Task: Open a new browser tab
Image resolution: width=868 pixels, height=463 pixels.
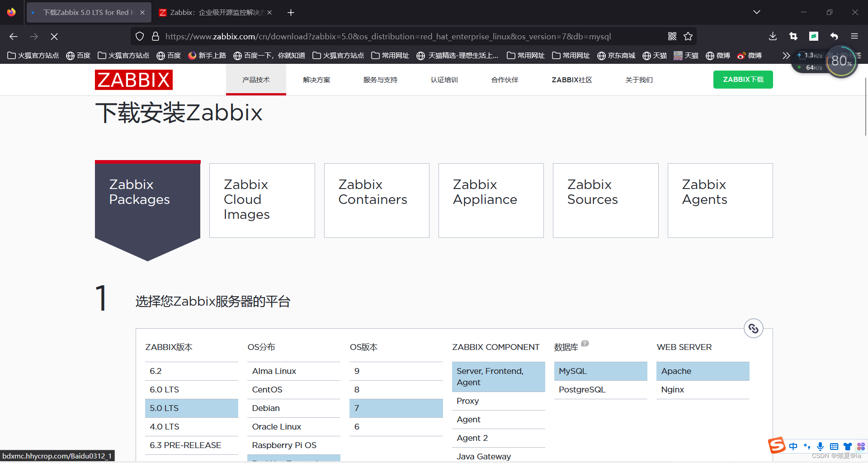Action: [x=291, y=13]
